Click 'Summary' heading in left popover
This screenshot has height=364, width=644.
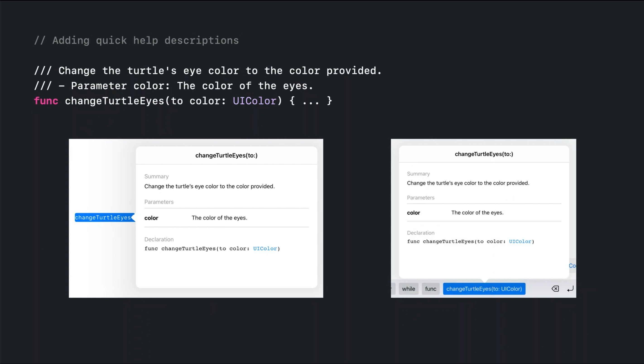coord(156,177)
